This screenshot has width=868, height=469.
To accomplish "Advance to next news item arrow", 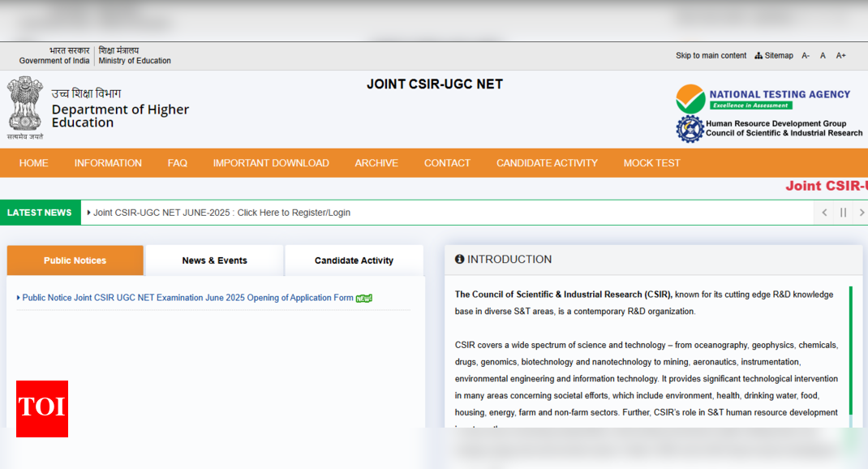I will click(x=862, y=213).
